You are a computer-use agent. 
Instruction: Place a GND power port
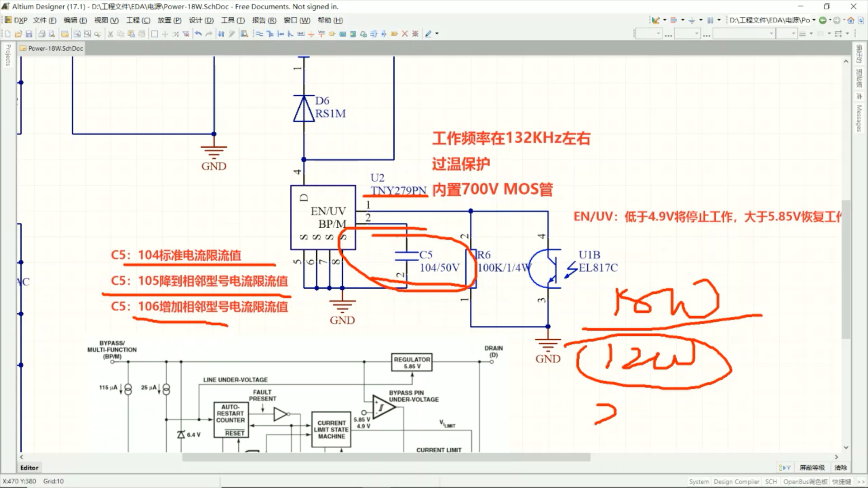pyautogui.click(x=311, y=34)
